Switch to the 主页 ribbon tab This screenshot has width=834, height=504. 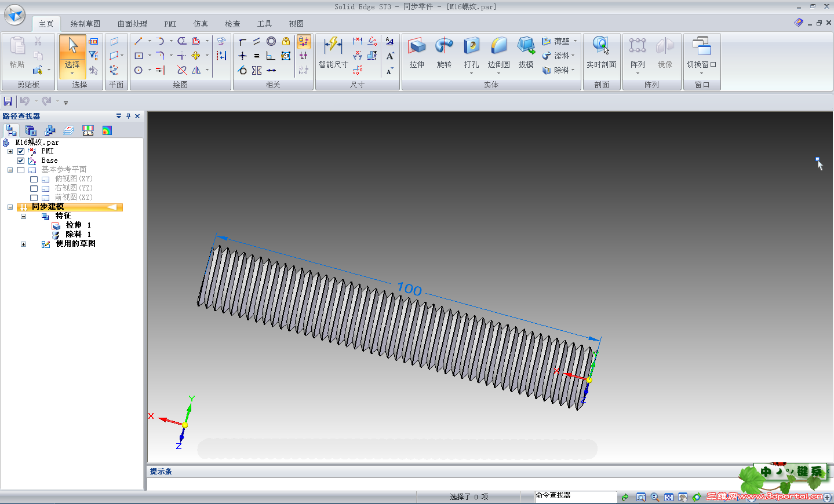tap(46, 24)
